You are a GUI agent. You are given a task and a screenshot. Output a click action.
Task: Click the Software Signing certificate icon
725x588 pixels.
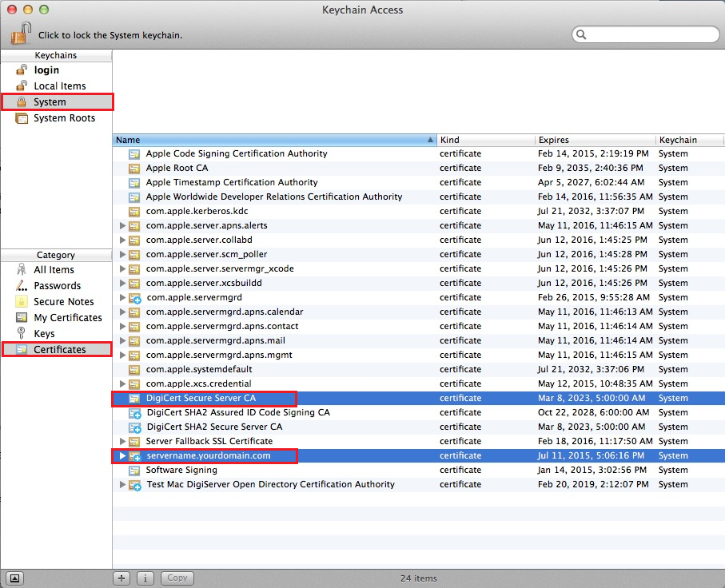point(134,470)
